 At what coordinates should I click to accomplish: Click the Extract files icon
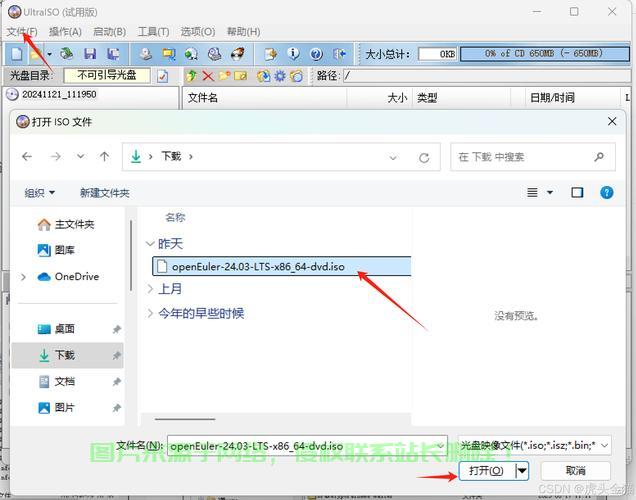[x=264, y=76]
